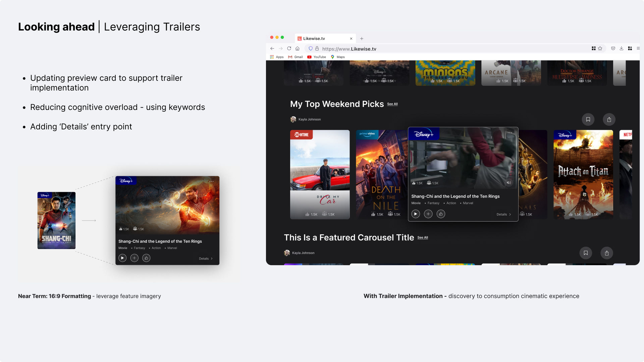Click thumbs-up on left mockup card
This screenshot has width=644, height=362.
tap(146, 258)
